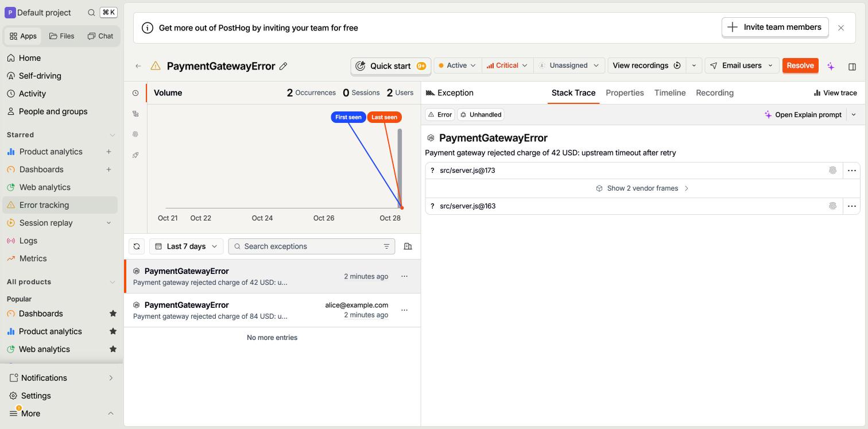
Task: Unstar Web analytics in Popular list
Action: 113,349
